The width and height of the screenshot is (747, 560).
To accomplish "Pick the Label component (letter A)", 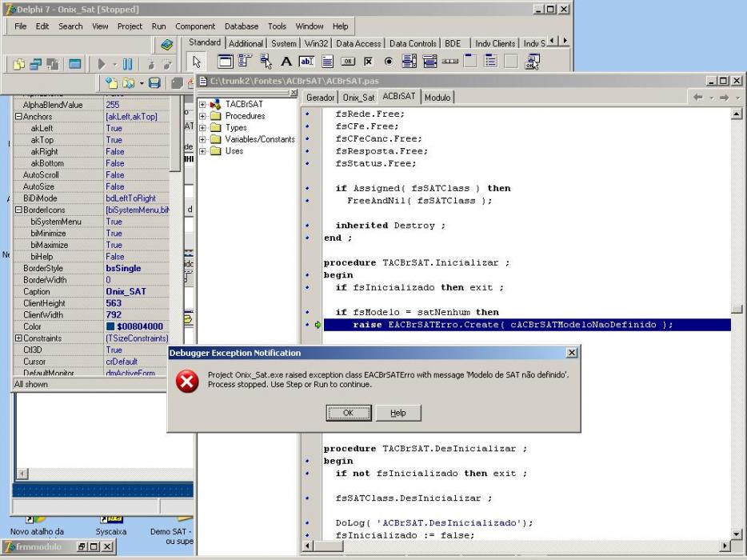I will point(286,62).
